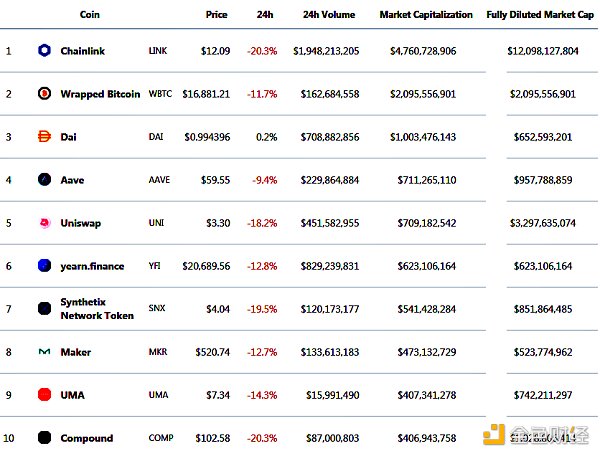Image resolution: width=600 pixels, height=456 pixels.
Task: Click the red UMA logo icon
Action: pyautogui.click(x=44, y=395)
